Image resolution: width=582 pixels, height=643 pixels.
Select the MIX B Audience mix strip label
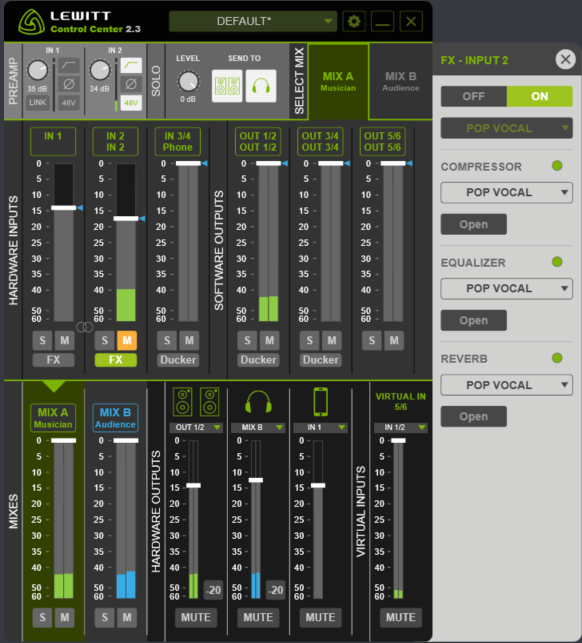tap(115, 418)
